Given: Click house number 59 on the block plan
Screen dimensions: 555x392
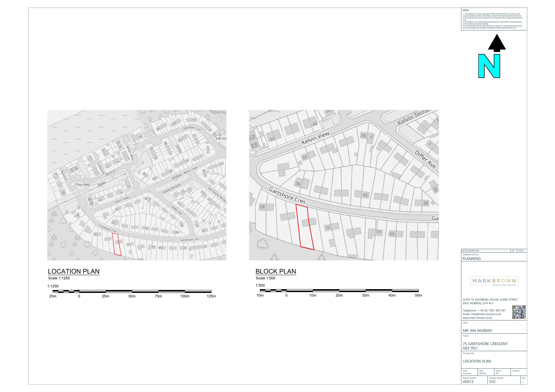Looking at the screenshot, I should pos(392,234).
